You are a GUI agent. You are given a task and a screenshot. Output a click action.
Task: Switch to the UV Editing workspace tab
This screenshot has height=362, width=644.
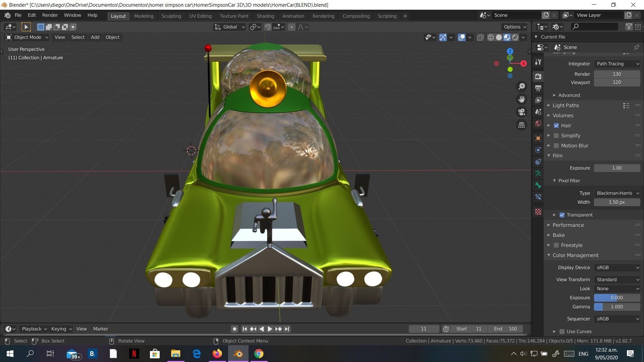coord(200,16)
